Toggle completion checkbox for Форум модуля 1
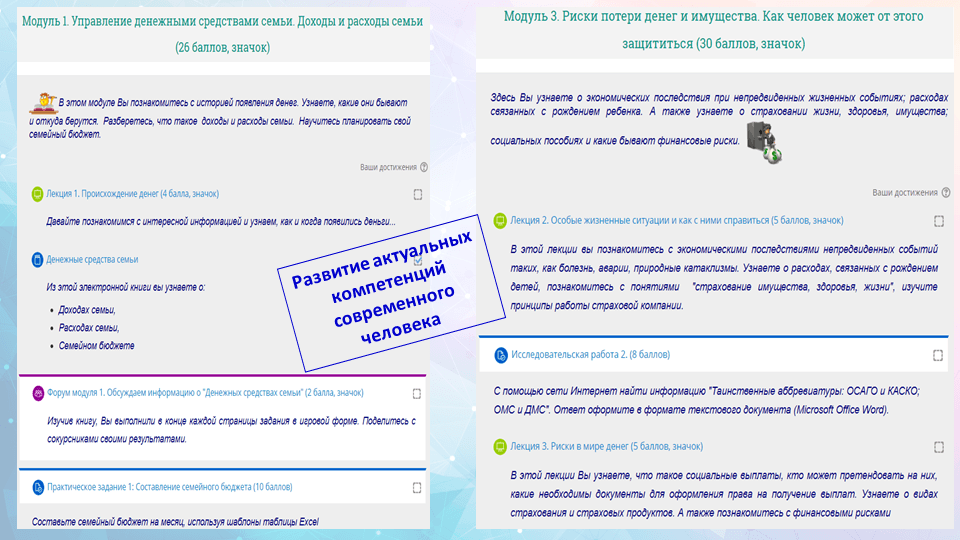 click(x=417, y=394)
